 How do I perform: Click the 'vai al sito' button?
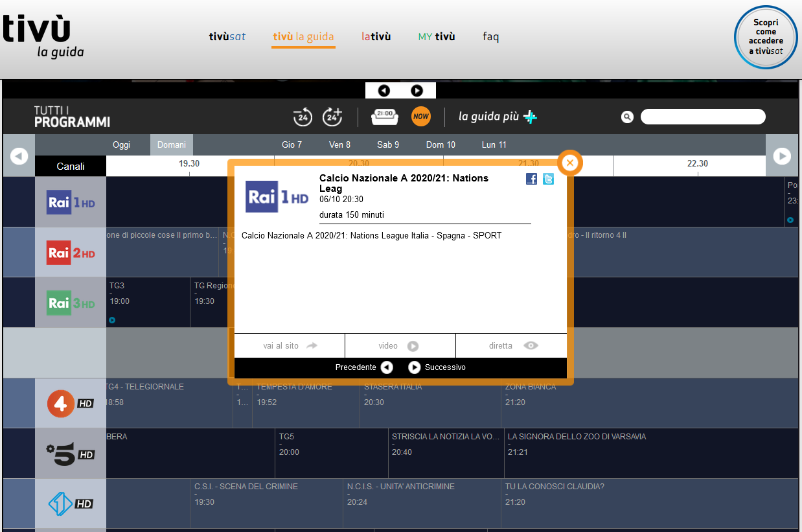point(290,345)
